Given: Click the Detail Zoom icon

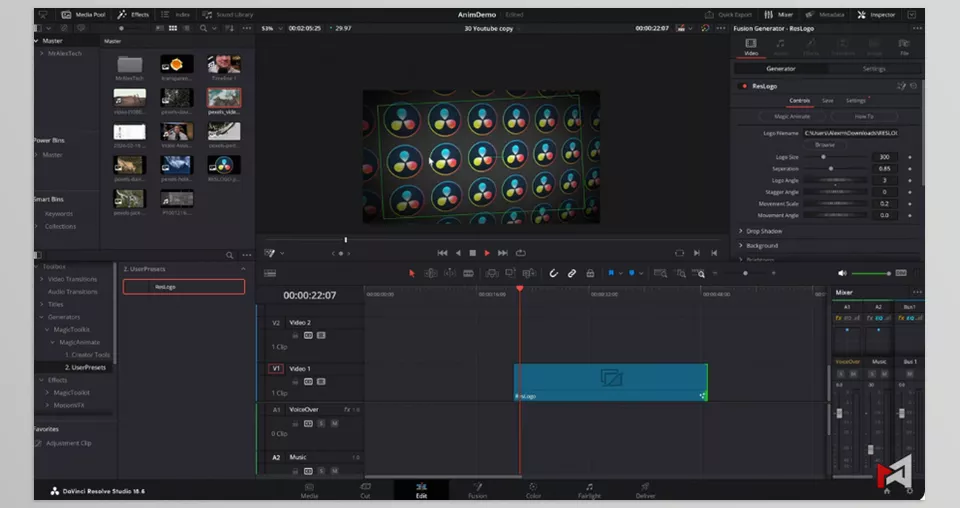Looking at the screenshot, I should (x=680, y=274).
